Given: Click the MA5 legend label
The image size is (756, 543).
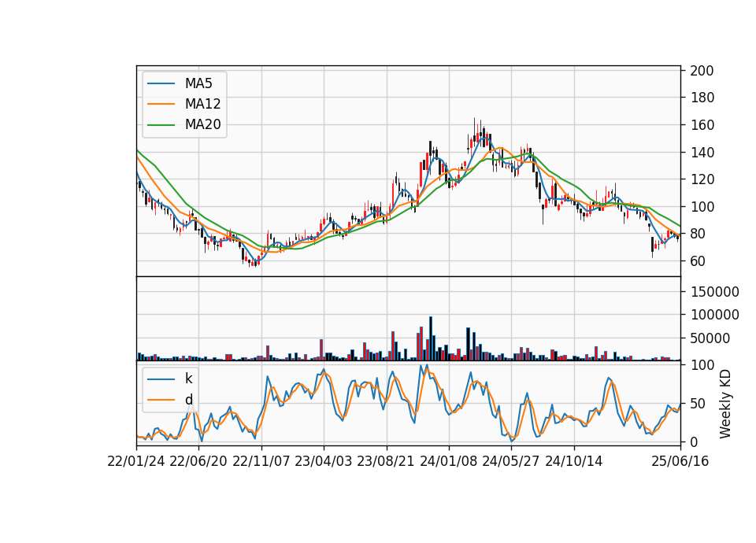Looking at the screenshot, I should click(x=198, y=83).
